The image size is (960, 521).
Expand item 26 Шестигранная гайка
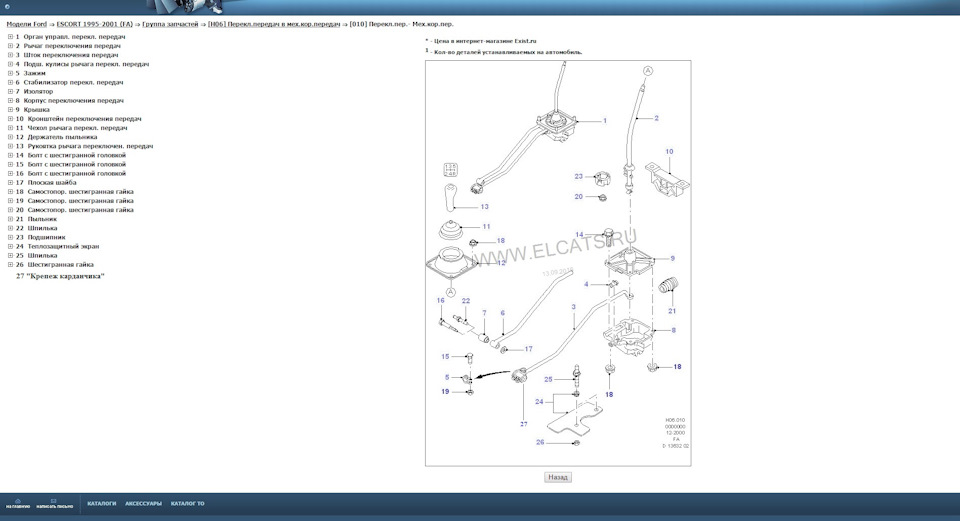click(x=10, y=265)
